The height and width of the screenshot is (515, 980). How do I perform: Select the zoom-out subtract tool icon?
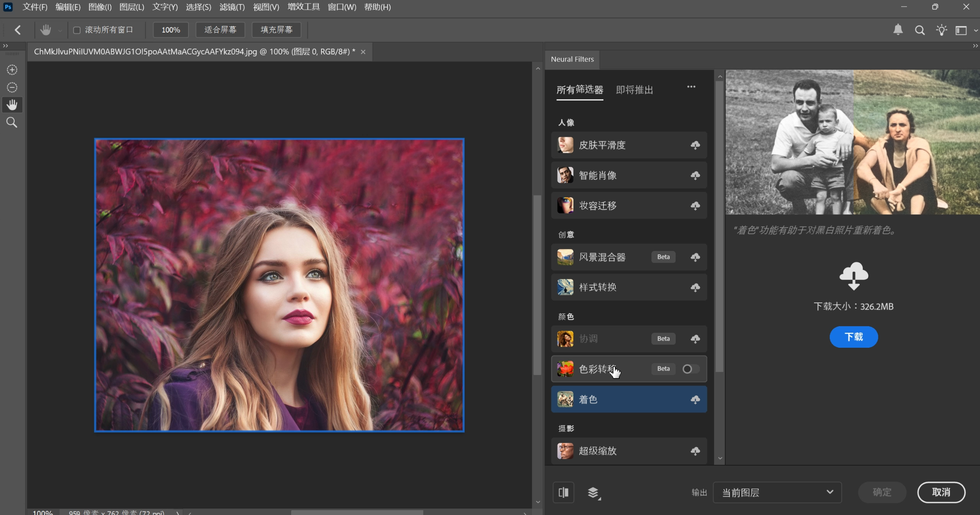click(x=12, y=88)
